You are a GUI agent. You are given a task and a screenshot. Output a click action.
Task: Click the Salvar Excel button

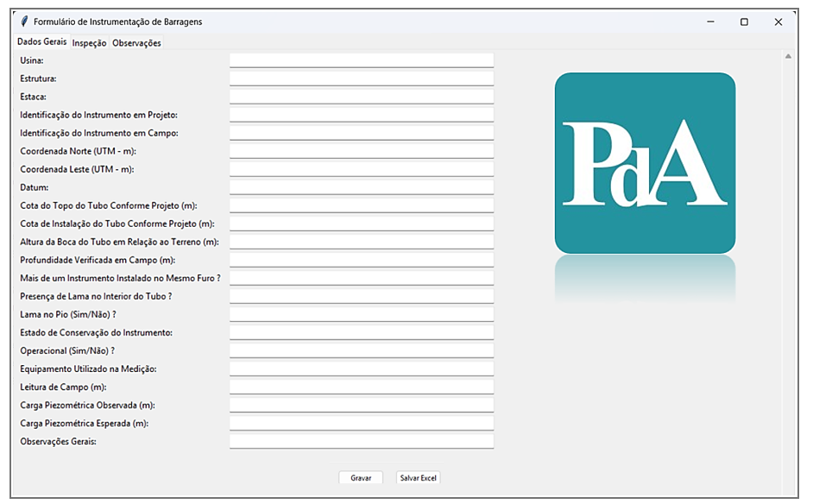tap(418, 477)
